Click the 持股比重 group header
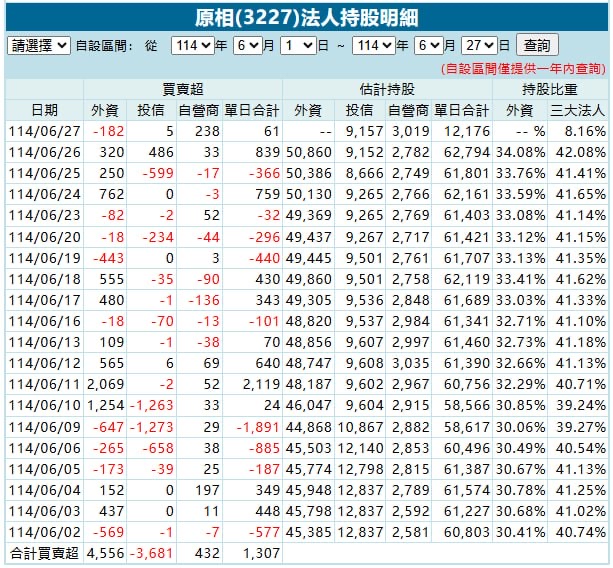 [x=550, y=89]
